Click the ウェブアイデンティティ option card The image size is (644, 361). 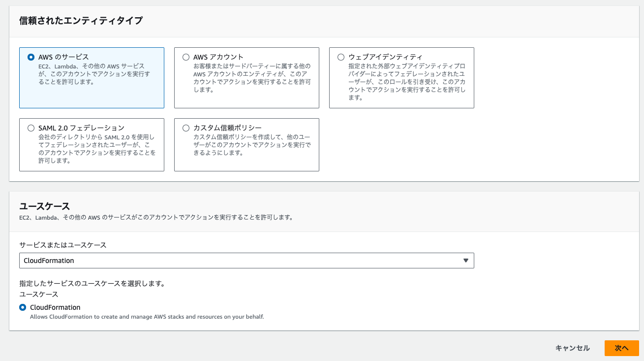(x=401, y=77)
